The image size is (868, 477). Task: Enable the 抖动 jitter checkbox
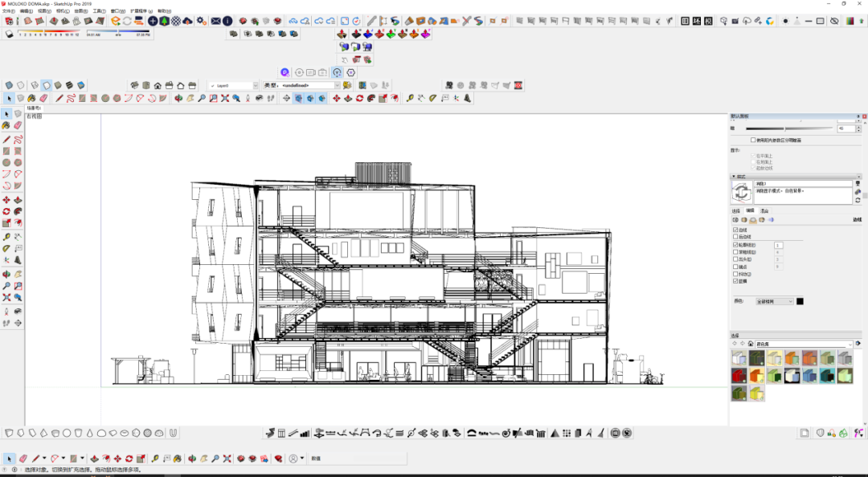click(x=735, y=274)
